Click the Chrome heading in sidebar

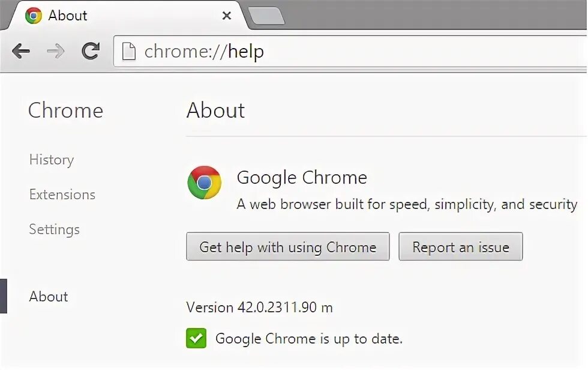[x=65, y=111]
